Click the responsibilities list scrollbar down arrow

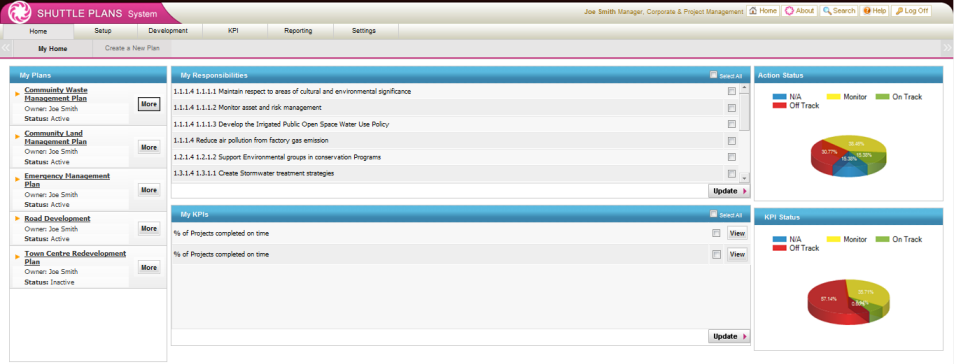coord(744,178)
